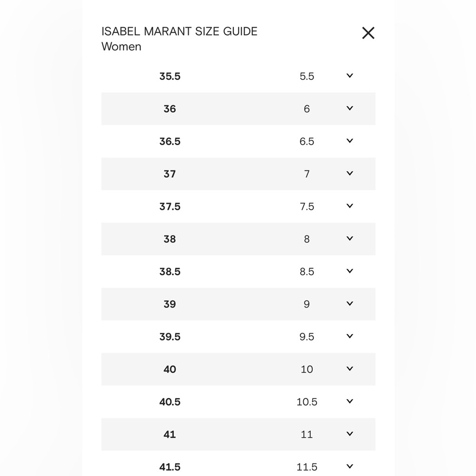Viewport: 476px width, 476px height.
Task: Select the 39 size label
Action: [x=170, y=304]
